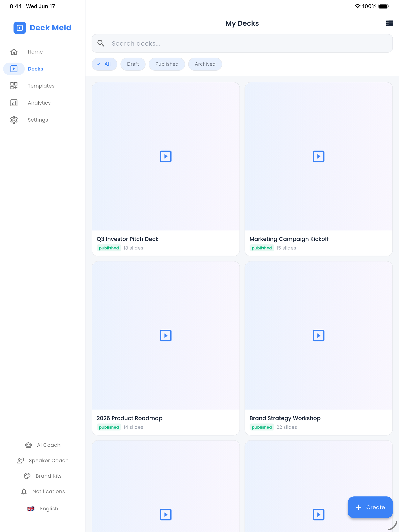Click the Analytics chart icon
The width and height of the screenshot is (399, 532).
coord(14,103)
